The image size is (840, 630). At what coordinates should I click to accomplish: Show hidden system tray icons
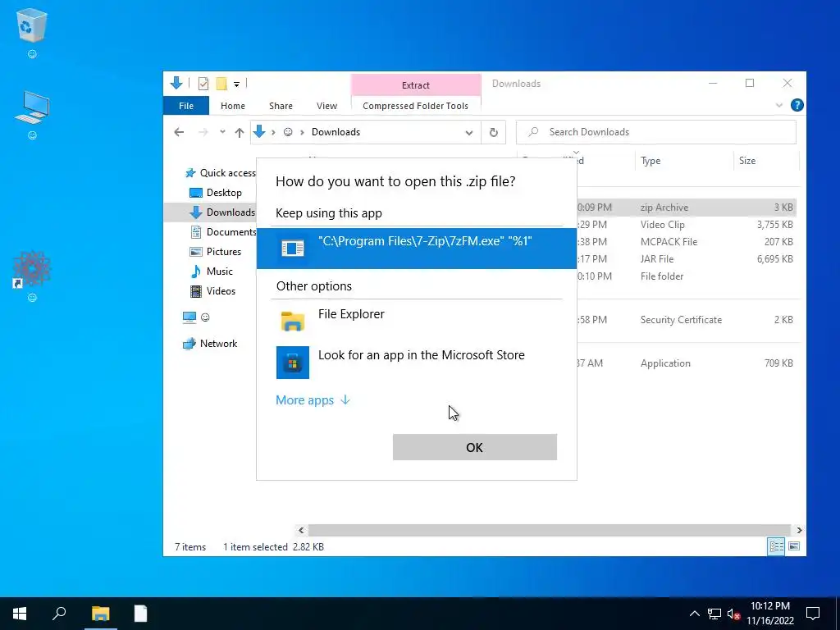[x=694, y=614]
